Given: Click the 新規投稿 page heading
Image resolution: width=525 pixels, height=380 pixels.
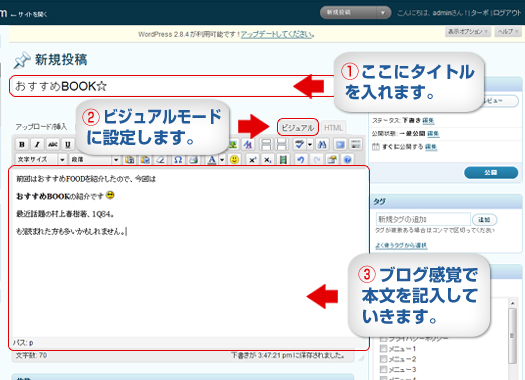Looking at the screenshot, I should (61, 60).
